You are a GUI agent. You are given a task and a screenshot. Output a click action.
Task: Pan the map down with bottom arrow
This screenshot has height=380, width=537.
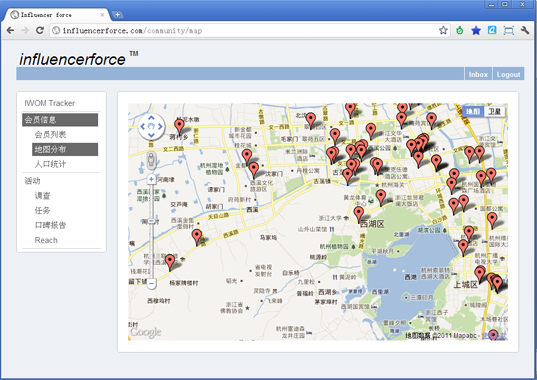151,135
